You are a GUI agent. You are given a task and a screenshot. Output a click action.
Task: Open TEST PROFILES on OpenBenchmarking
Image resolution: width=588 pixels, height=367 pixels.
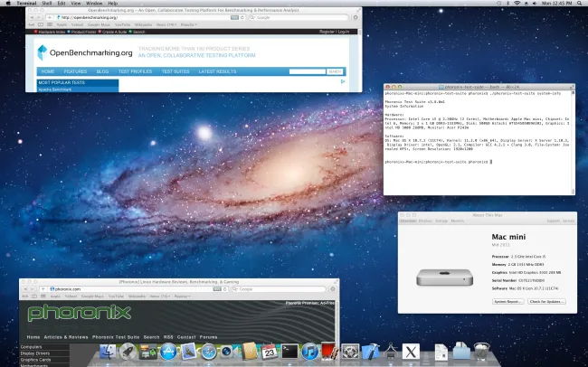[x=135, y=71]
